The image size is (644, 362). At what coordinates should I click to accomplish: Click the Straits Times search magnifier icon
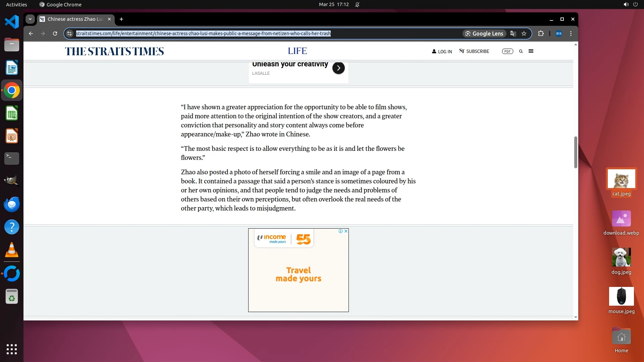pos(521,51)
